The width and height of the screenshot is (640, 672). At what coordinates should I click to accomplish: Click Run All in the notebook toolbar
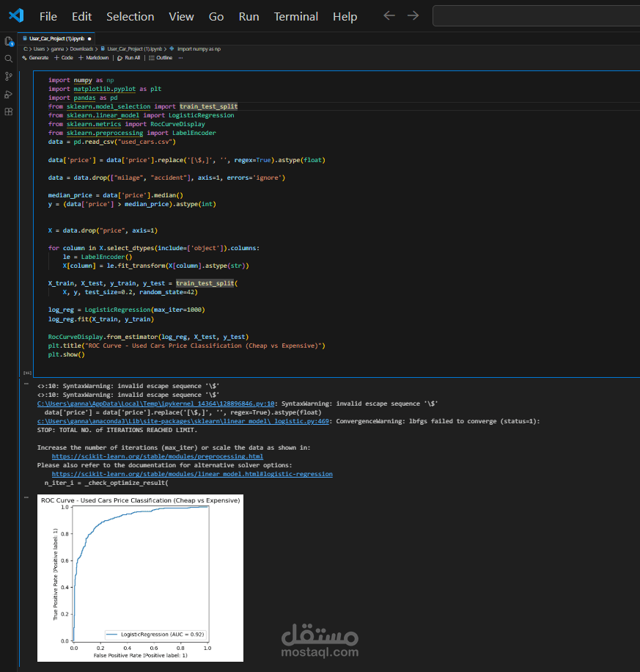(128, 57)
